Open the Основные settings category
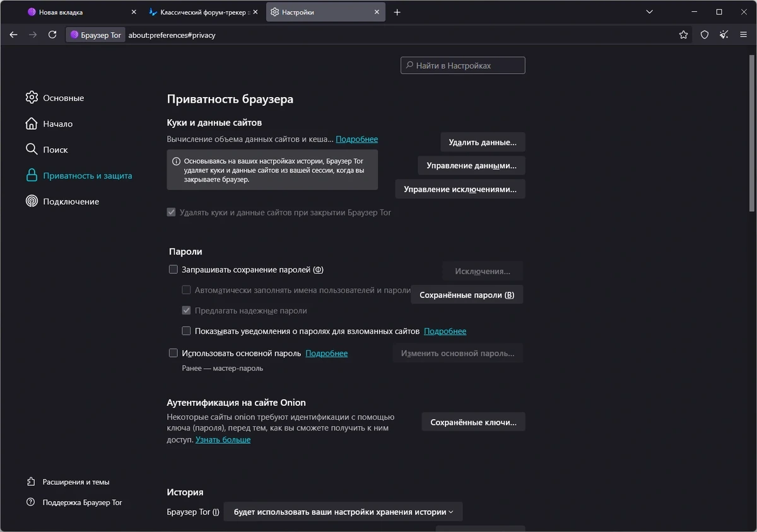Image resolution: width=757 pixels, height=532 pixels. pos(55,98)
